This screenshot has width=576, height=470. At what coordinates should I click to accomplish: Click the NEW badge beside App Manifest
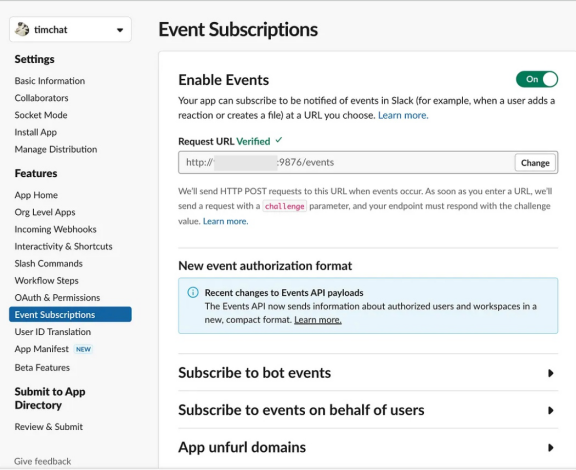[83, 349]
